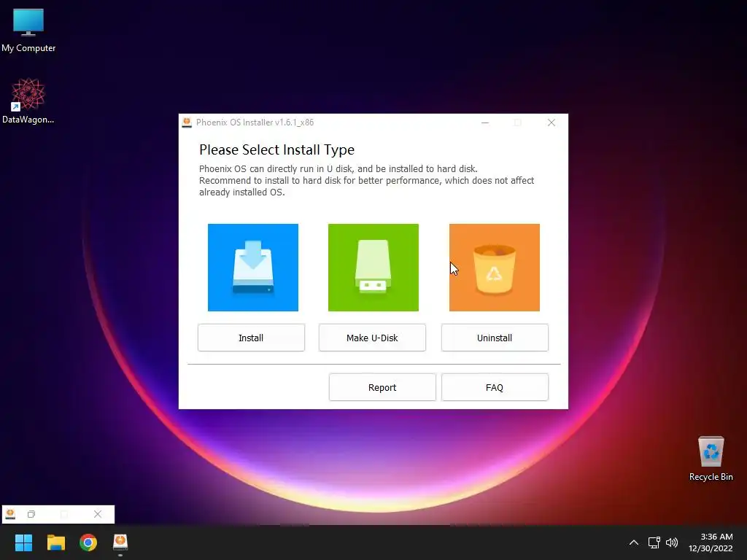Image resolution: width=747 pixels, height=560 pixels.
Task: Click the Make U-Disk button
Action: coord(372,338)
